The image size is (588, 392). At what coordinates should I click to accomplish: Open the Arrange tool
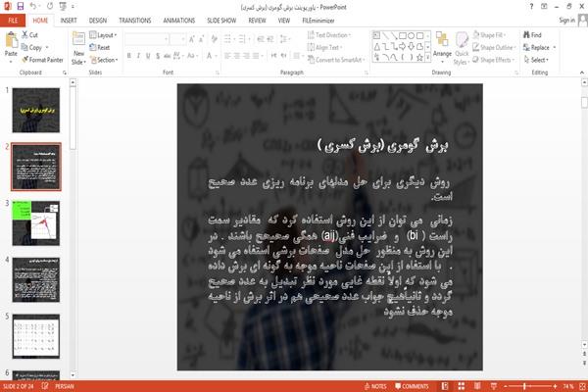click(x=442, y=45)
